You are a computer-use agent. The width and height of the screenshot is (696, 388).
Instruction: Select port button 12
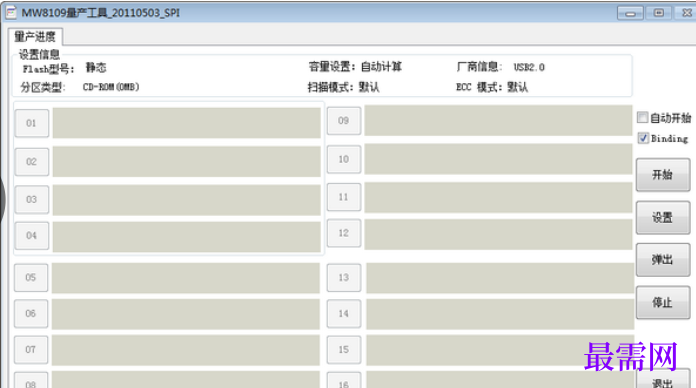pyautogui.click(x=344, y=233)
